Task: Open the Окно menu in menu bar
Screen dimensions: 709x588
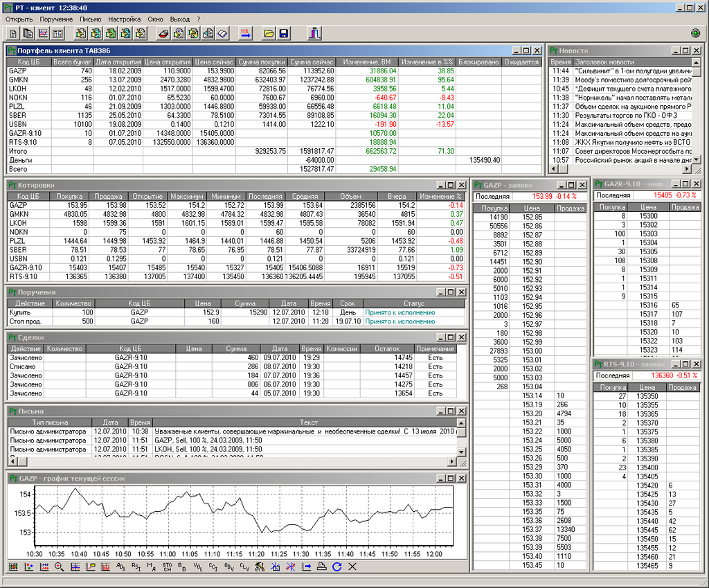Action: [155, 19]
